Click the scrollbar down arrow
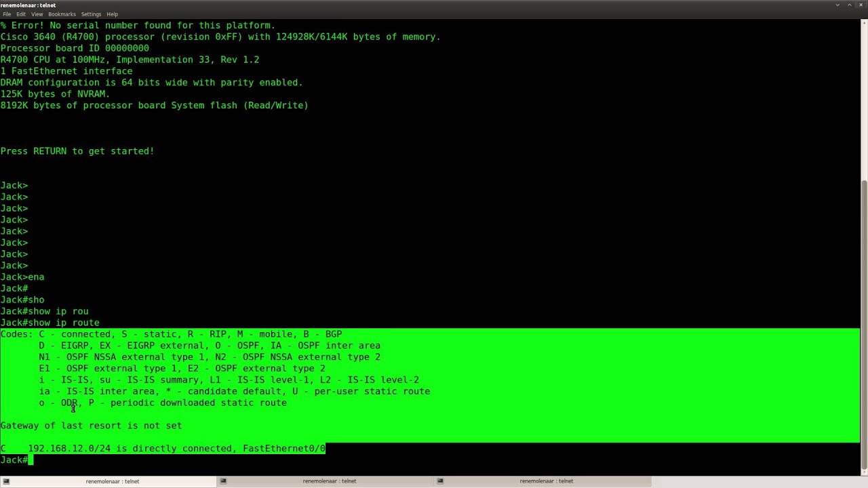Image resolution: width=868 pixels, height=488 pixels. pos(864,472)
